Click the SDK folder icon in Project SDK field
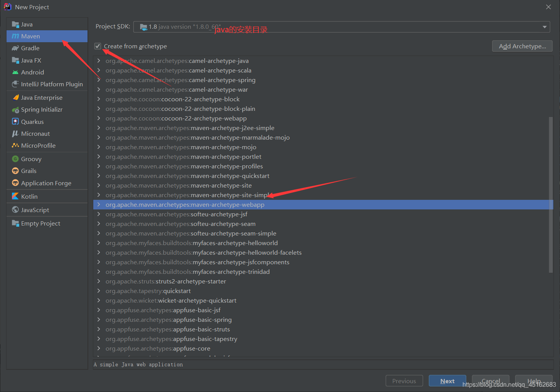The height and width of the screenshot is (392, 560). [x=144, y=27]
